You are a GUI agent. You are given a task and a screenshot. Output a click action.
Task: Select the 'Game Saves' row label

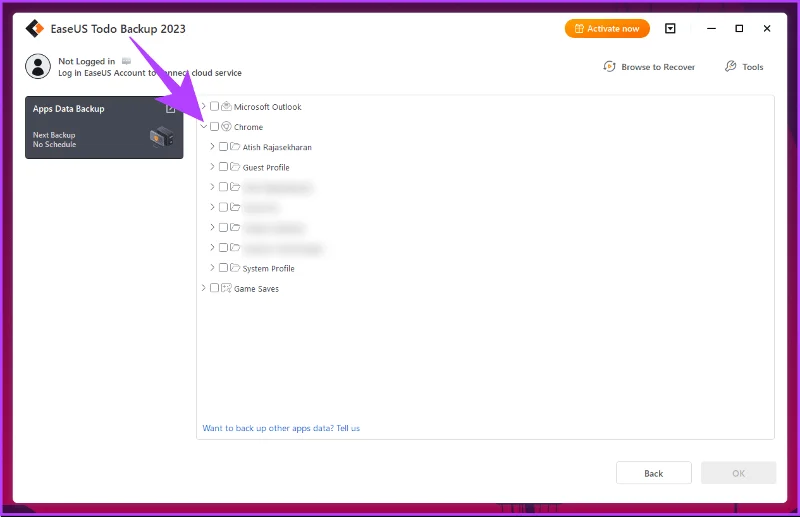point(257,289)
